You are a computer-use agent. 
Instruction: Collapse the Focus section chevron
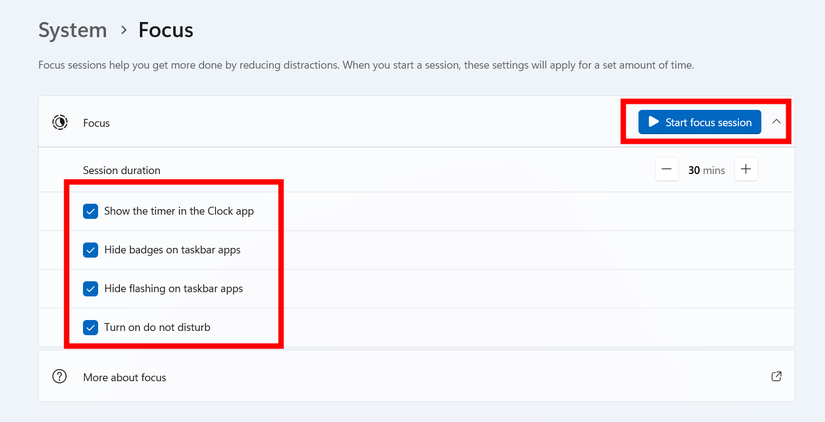[x=776, y=122]
